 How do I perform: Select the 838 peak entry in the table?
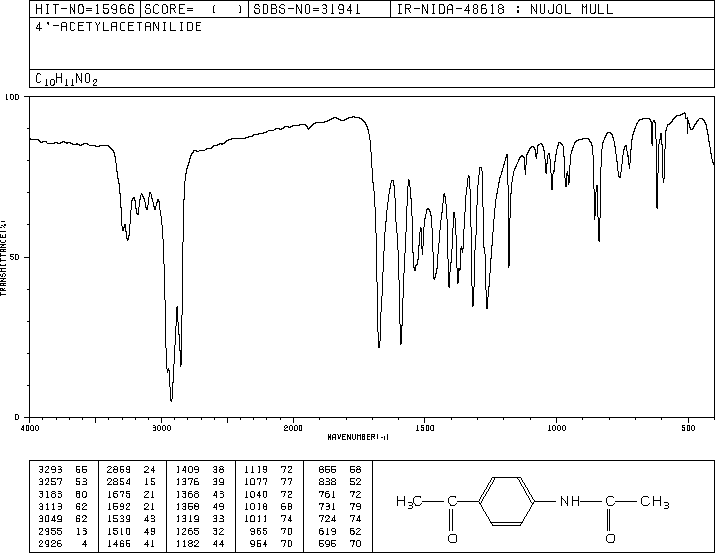(x=340, y=482)
